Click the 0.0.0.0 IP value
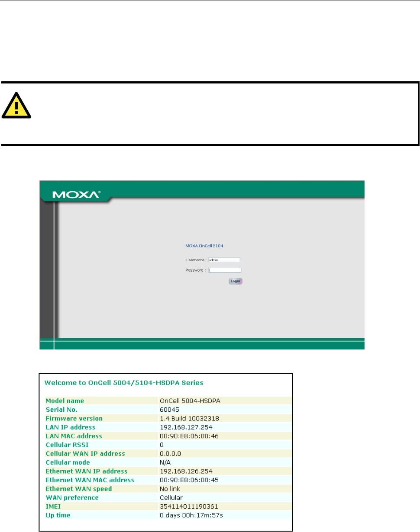 tap(170, 453)
